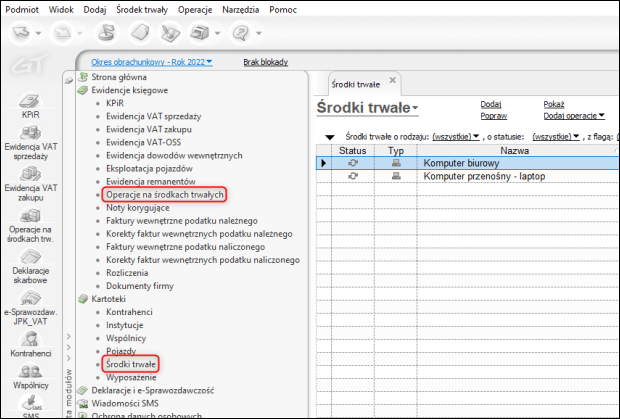Screen dimensions: 620x419
Task: Open Wiadomości SMS tree node
Action: coord(125,403)
